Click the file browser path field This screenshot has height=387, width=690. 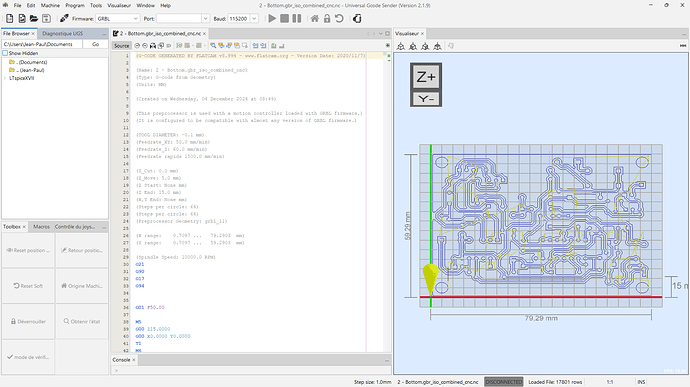point(42,44)
